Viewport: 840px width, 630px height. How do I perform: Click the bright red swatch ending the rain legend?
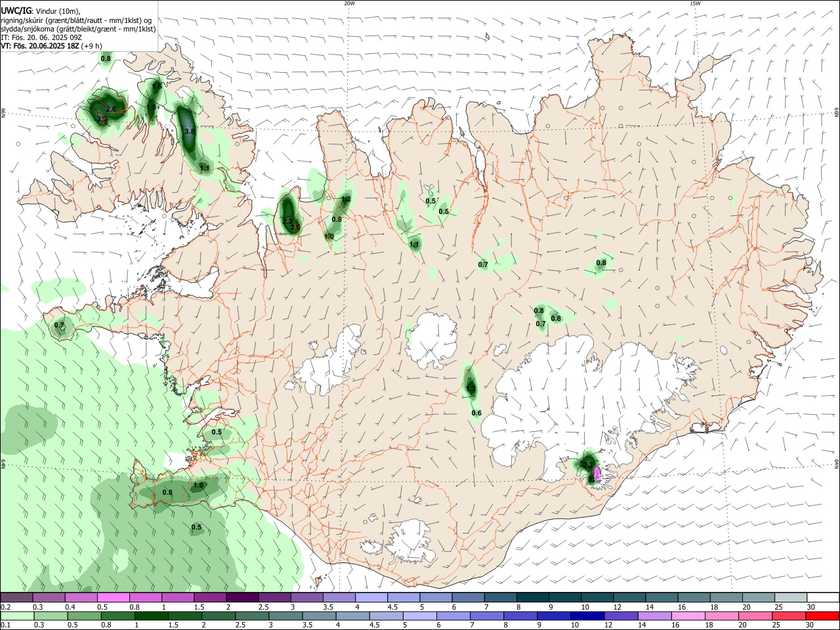tap(822, 616)
